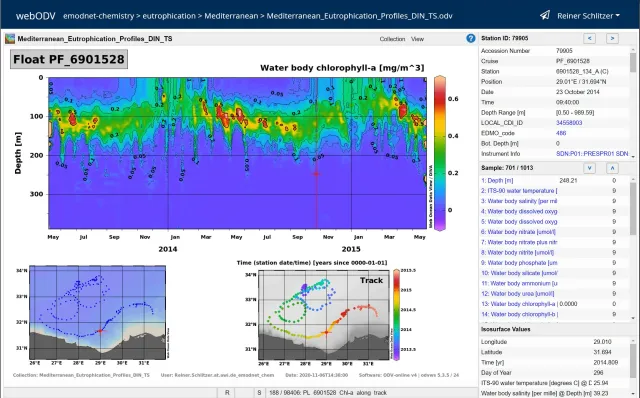
Task: Click the Depth Range value [0.50 - 989.59]
Action: click(575, 113)
